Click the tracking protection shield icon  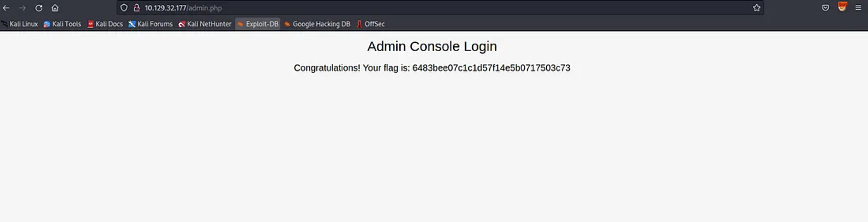click(x=124, y=8)
